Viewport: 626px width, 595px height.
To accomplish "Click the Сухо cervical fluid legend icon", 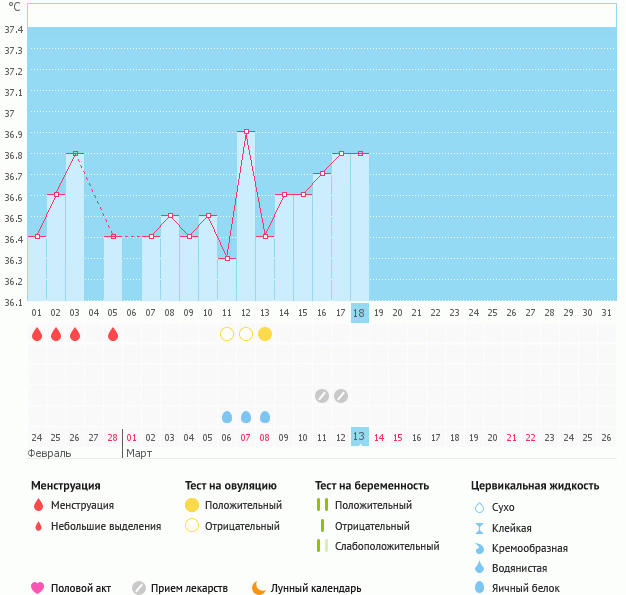I will tap(479, 507).
